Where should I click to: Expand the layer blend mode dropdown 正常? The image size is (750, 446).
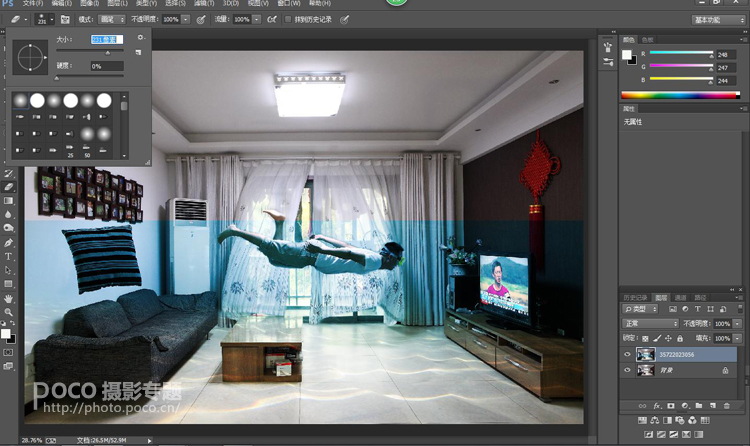click(x=650, y=324)
